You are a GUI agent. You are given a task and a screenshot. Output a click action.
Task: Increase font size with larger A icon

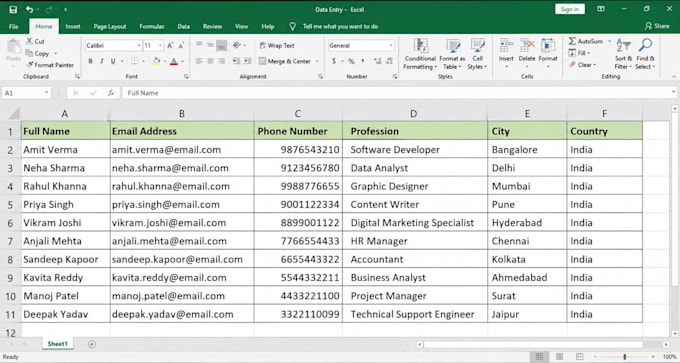click(170, 46)
